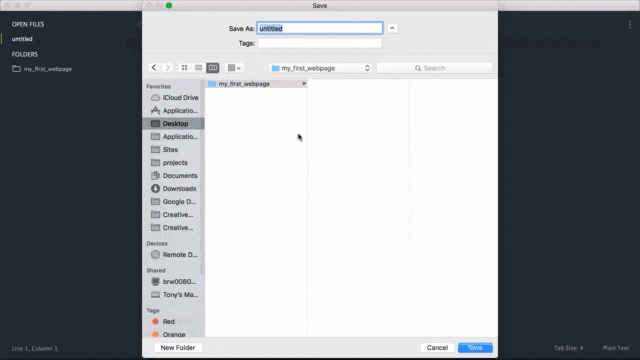The height and width of the screenshot is (360, 640).
Task: Open Remote Disc under Devices
Action: point(174,255)
